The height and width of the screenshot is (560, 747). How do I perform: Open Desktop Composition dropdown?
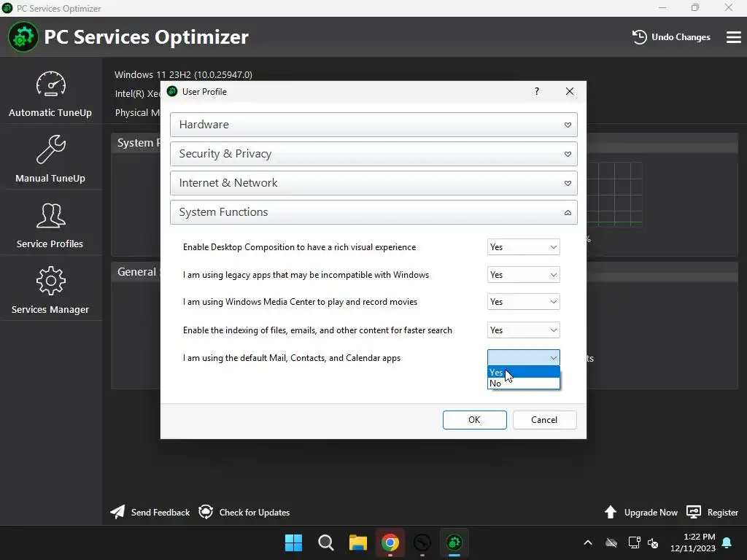[523, 247]
